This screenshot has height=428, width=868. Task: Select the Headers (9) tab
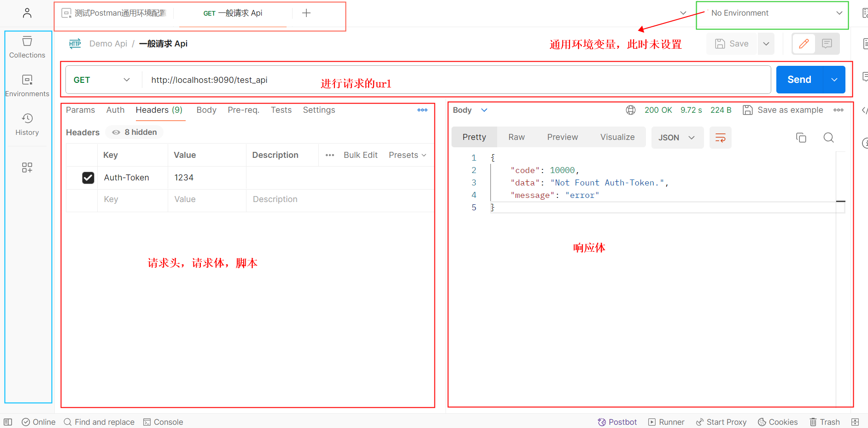pos(159,110)
